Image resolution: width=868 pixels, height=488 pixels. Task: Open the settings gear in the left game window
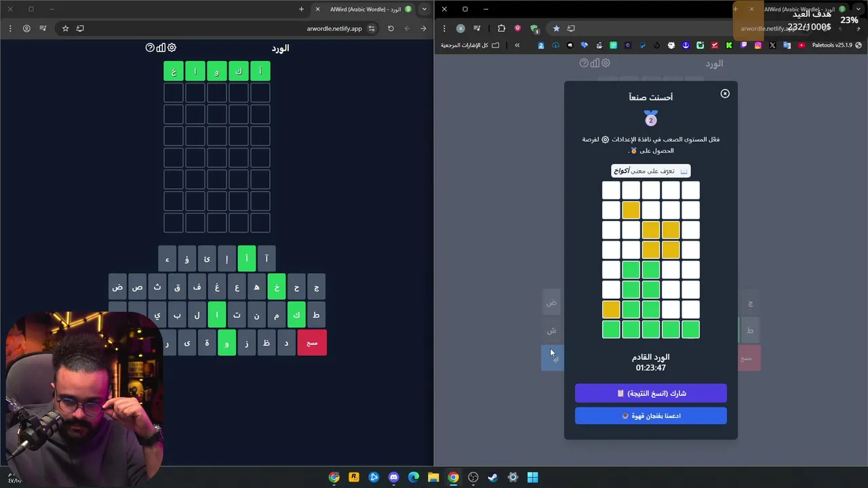click(172, 47)
